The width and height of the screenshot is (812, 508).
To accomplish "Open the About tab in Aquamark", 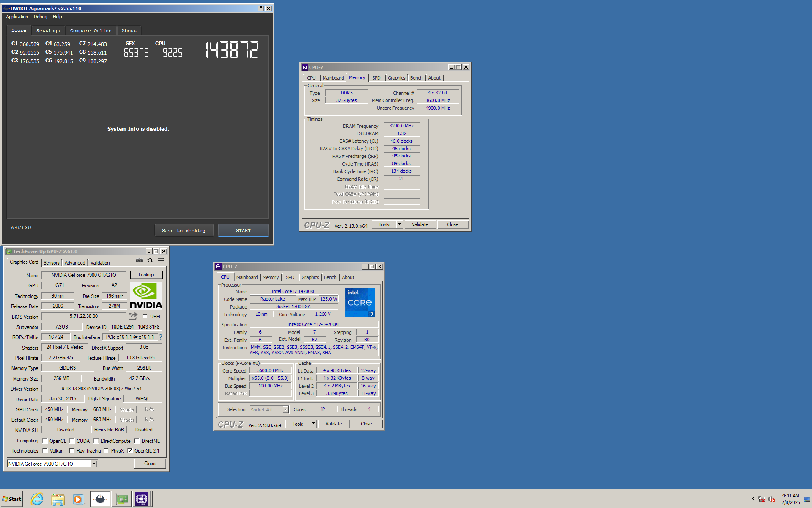I will click(x=129, y=30).
